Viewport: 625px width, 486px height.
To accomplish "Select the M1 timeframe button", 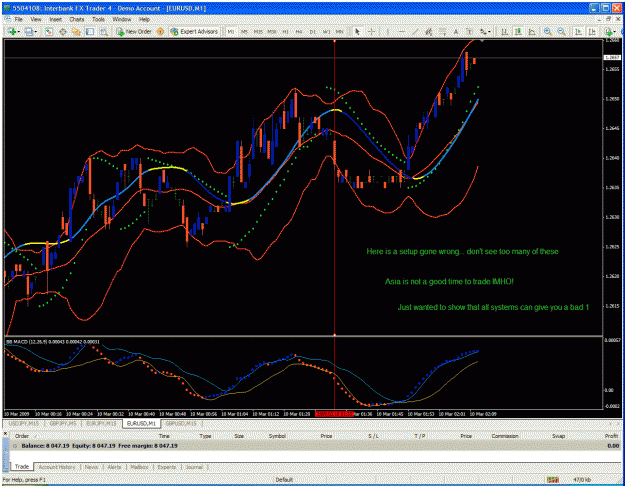I will pyautogui.click(x=231, y=31).
